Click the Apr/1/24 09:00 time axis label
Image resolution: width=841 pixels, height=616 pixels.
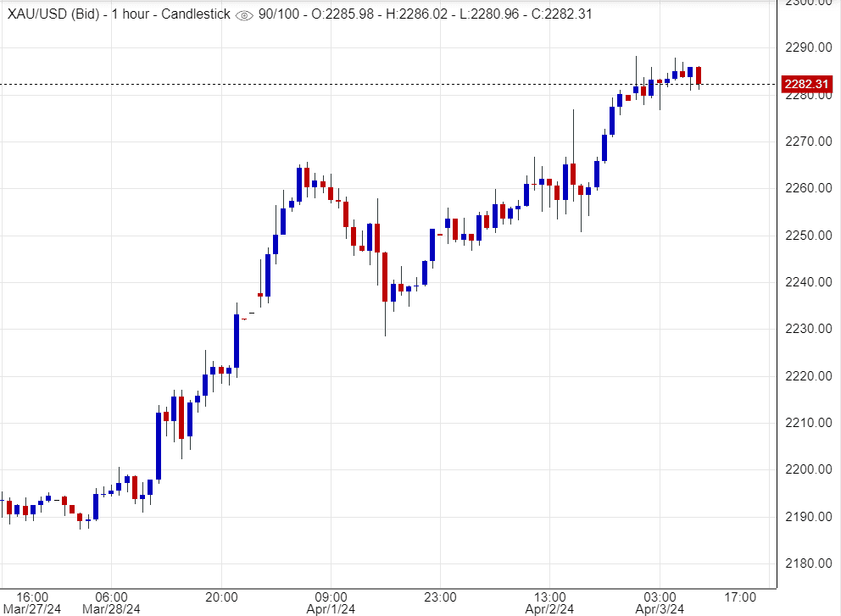pos(331,602)
